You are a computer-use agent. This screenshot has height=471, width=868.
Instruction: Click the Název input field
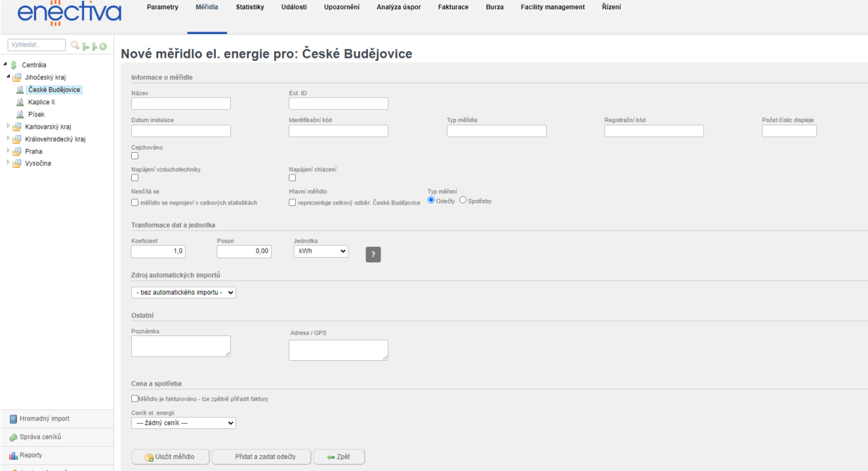pos(181,104)
